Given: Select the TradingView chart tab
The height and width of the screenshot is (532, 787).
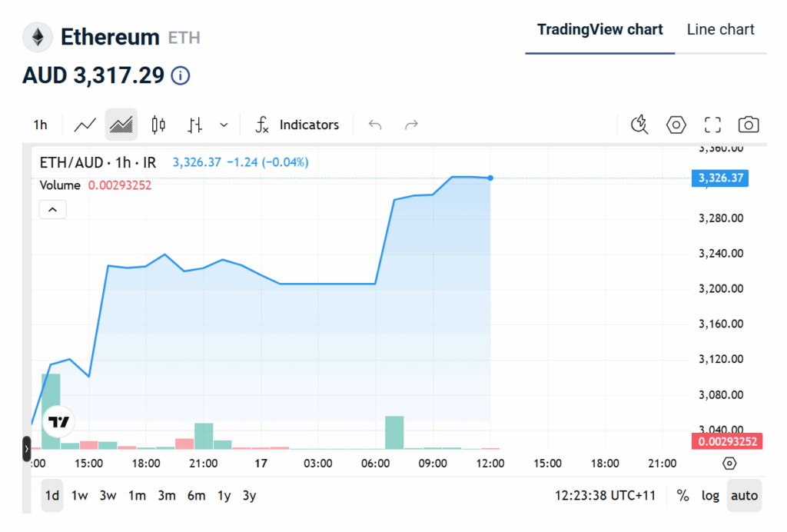Looking at the screenshot, I should [599, 29].
